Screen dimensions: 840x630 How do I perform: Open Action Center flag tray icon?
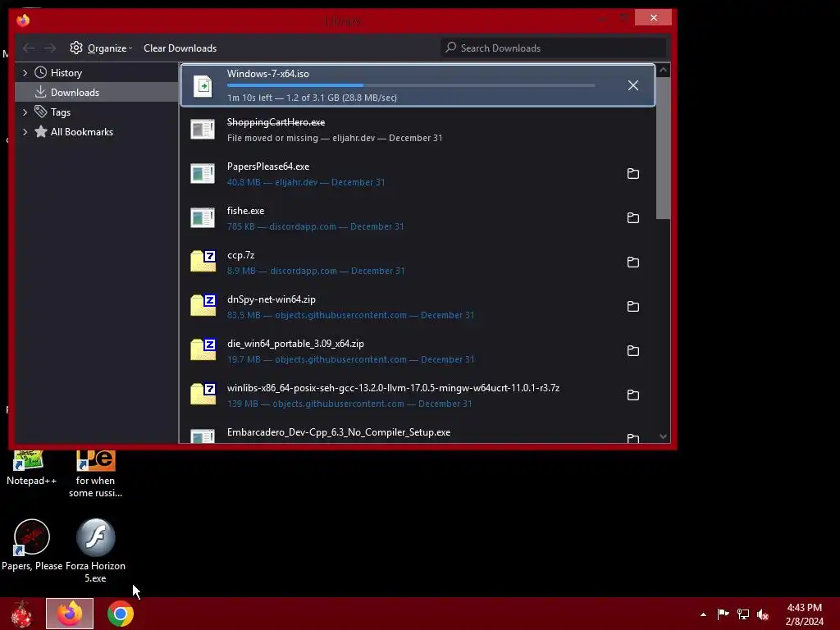pos(723,614)
